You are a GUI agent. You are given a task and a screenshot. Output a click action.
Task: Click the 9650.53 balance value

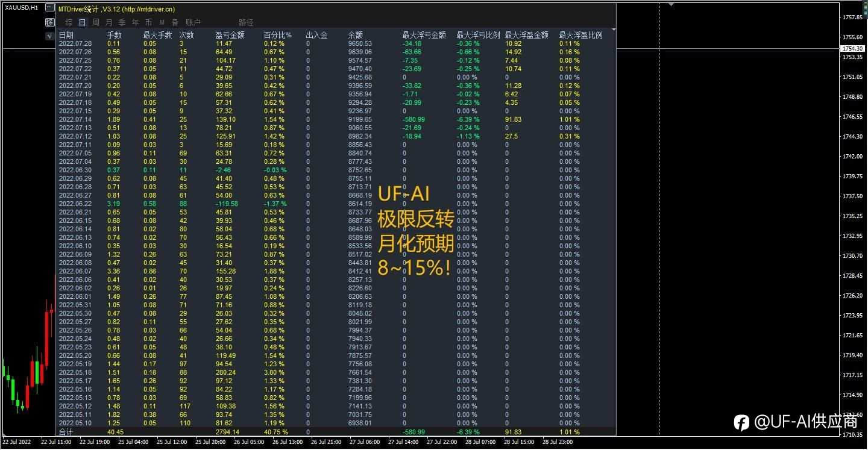coord(360,43)
